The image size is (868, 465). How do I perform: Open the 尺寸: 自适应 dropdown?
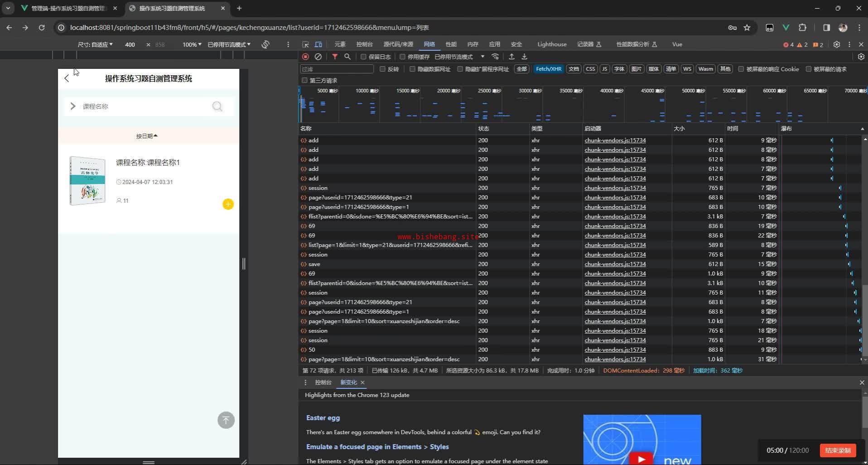(x=95, y=44)
